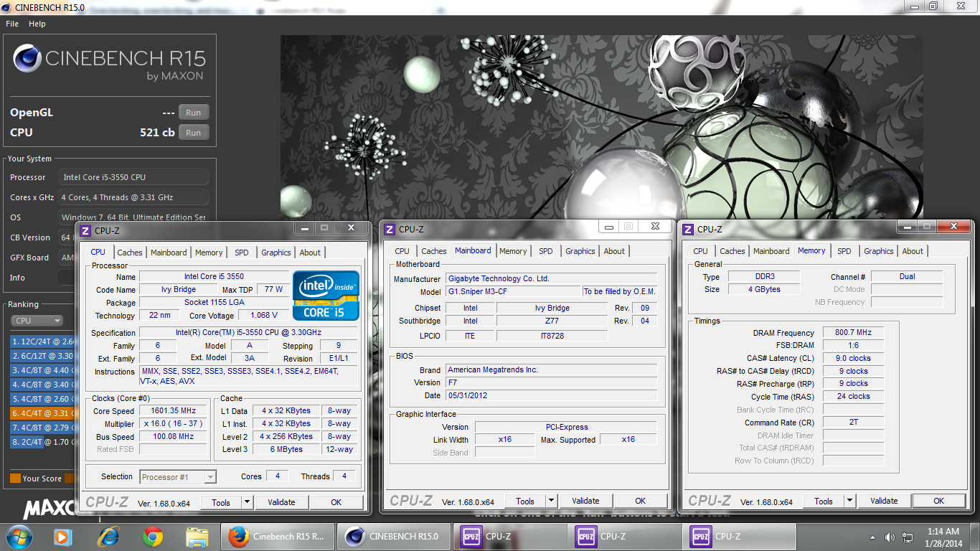Click Validate in left CPU-Z window
This screenshot has width=980, height=551.
[282, 502]
